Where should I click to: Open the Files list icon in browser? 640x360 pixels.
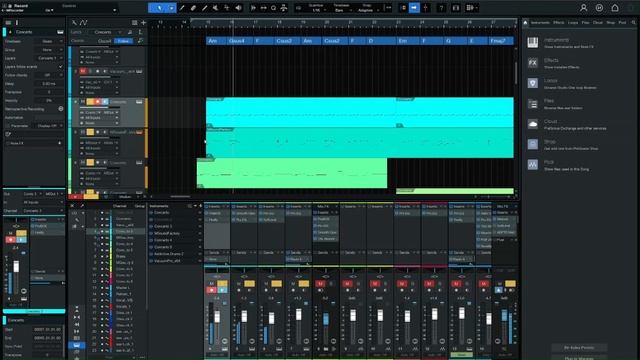coord(533,104)
